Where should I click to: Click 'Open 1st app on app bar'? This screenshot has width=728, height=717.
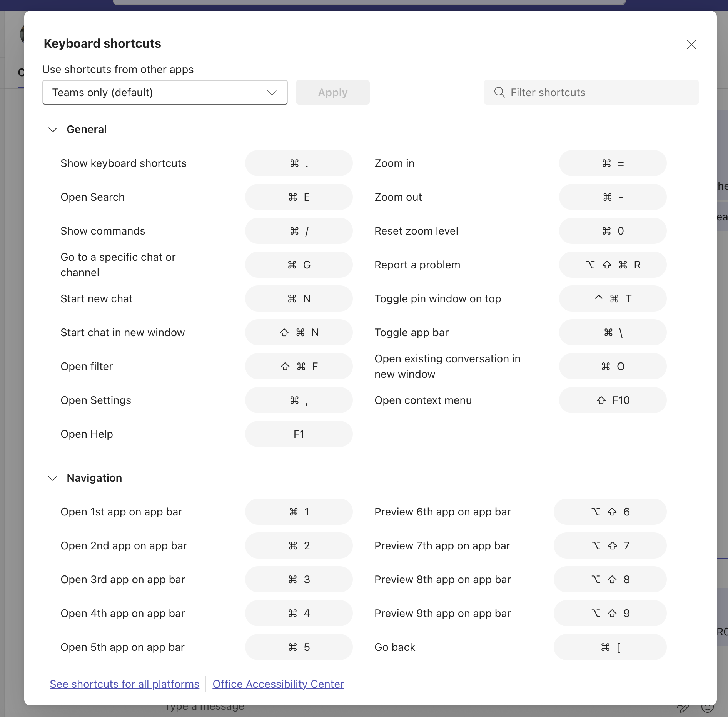click(121, 512)
